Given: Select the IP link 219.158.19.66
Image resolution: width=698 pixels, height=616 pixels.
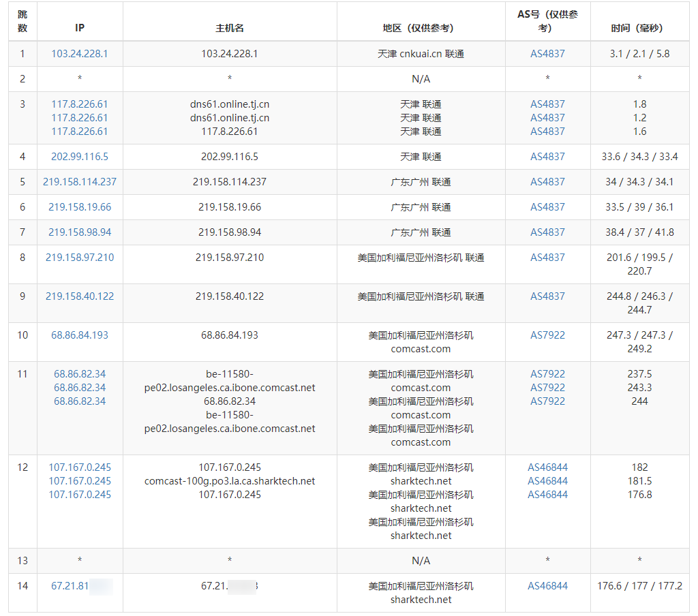Looking at the screenshot, I should tap(80, 207).
